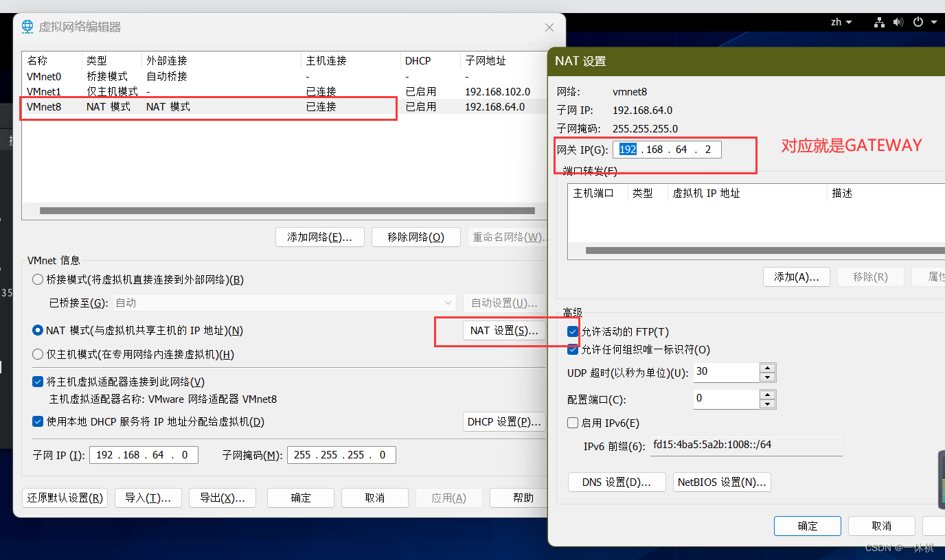Select the 仅主机模式 radio button

(38, 354)
